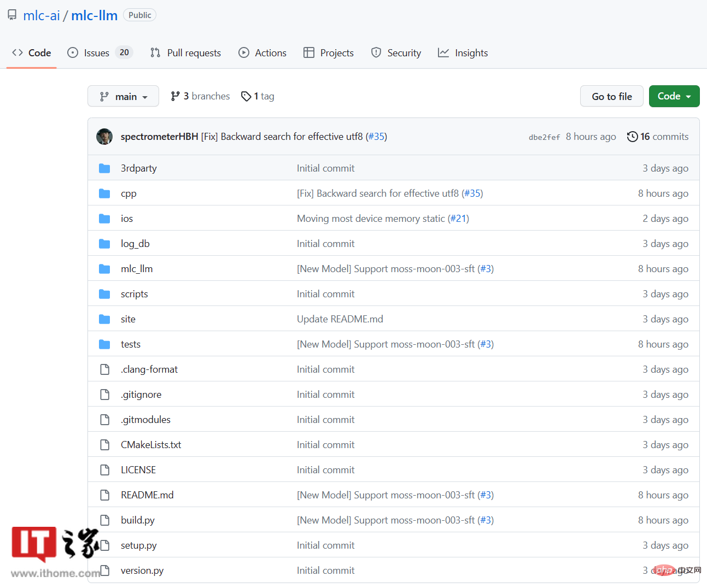Open the log_db folder name
The height and width of the screenshot is (588, 707).
coord(135,244)
